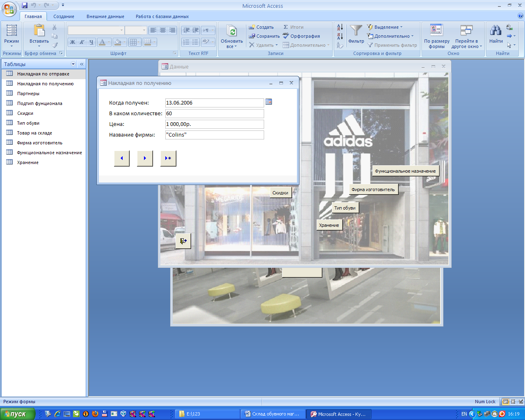Click the cut scissors icon
525x420 pixels.
click(x=55, y=27)
